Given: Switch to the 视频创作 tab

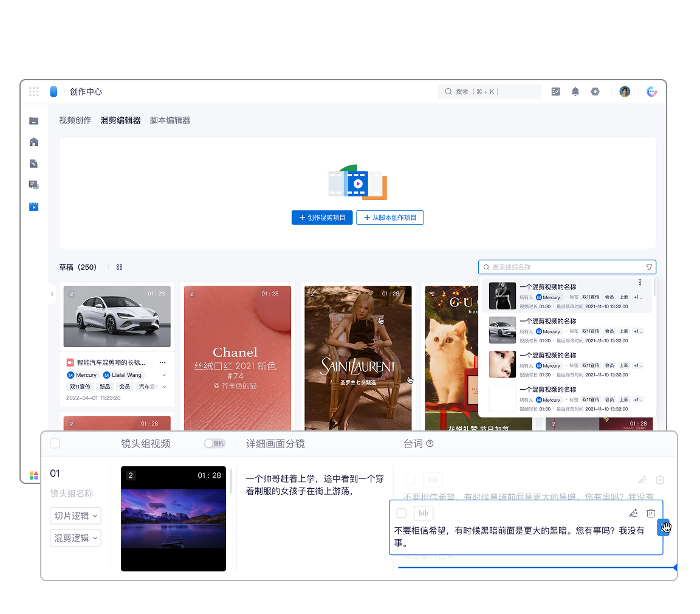Looking at the screenshot, I should 75,120.
